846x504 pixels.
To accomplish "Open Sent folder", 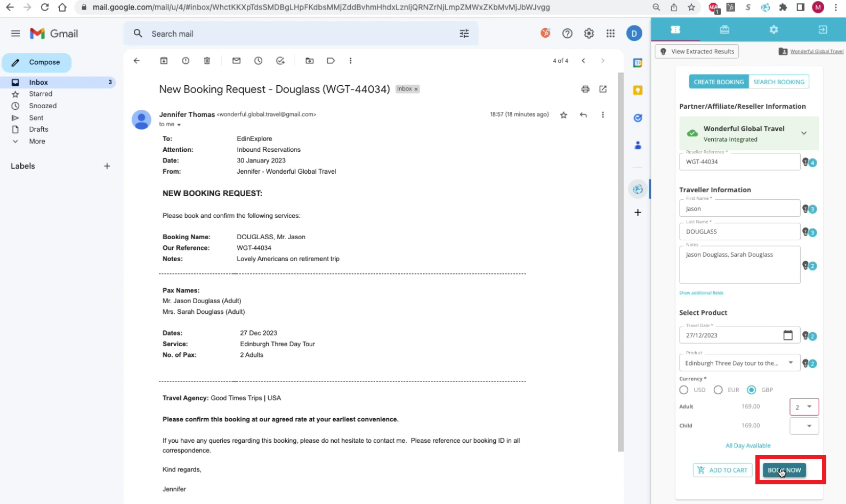I will pos(36,118).
